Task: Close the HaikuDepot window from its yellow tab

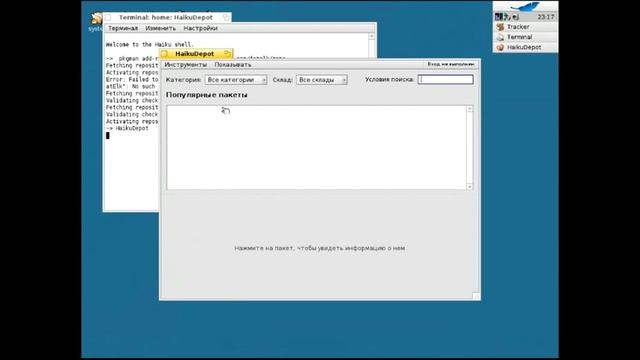Action: point(164,54)
